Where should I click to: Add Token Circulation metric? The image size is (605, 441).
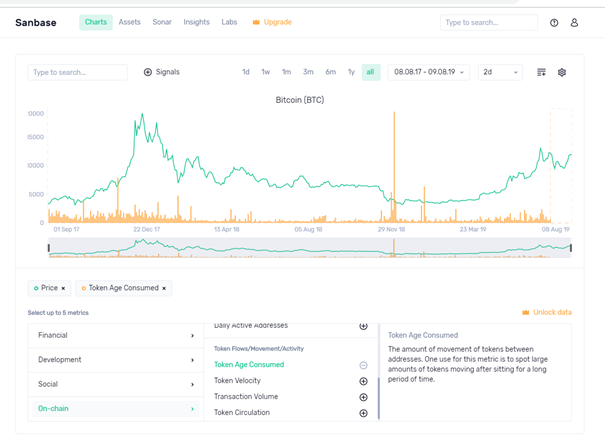pos(363,413)
